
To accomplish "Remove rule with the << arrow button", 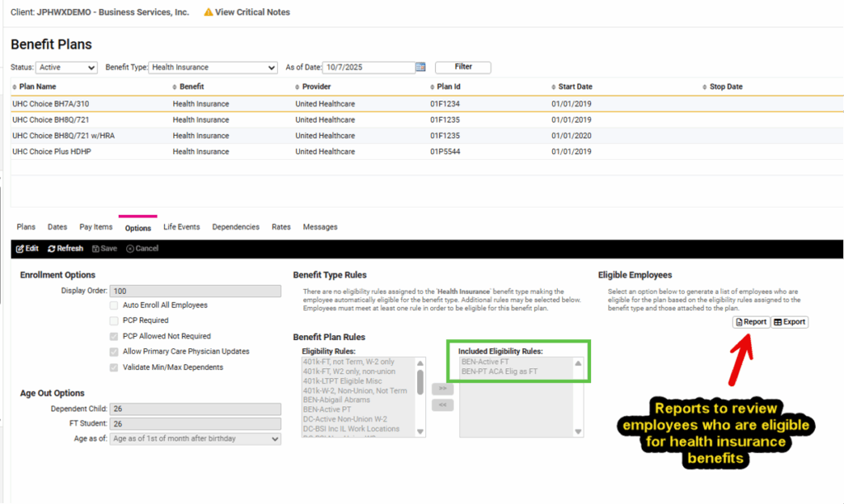I will pyautogui.click(x=443, y=405).
